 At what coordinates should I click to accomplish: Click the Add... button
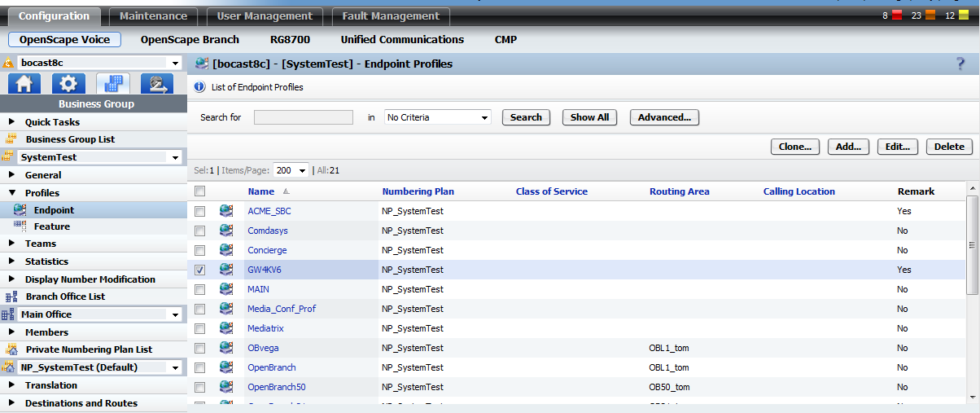[849, 147]
